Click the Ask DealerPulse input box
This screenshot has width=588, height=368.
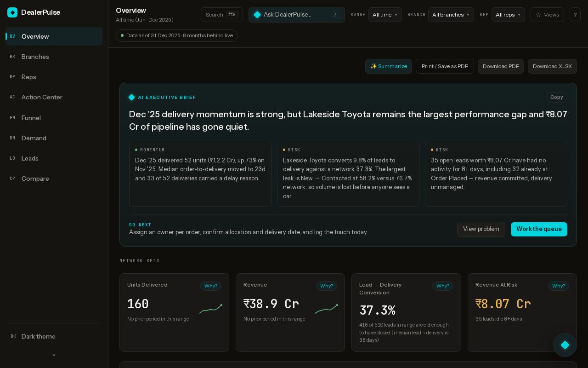click(x=297, y=15)
